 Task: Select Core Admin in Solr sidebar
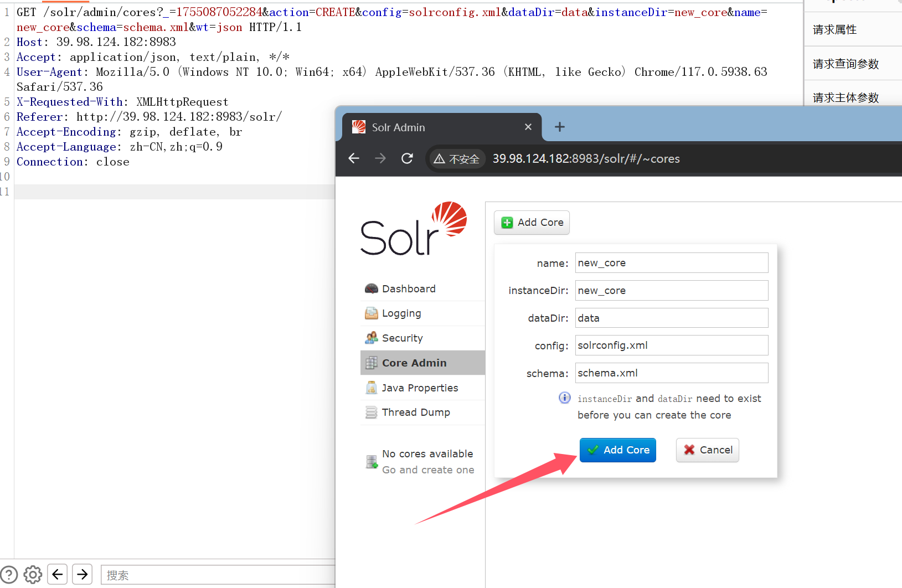pyautogui.click(x=422, y=363)
